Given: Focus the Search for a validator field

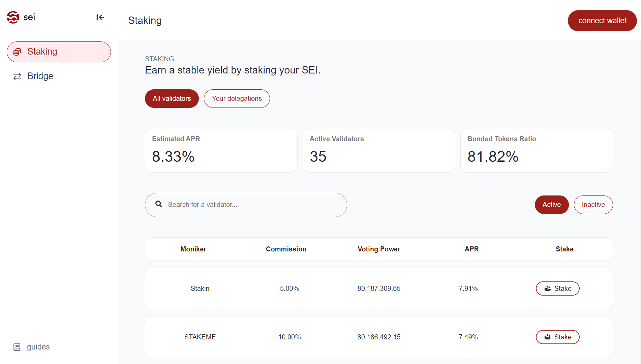Looking at the screenshot, I should pos(246,205).
